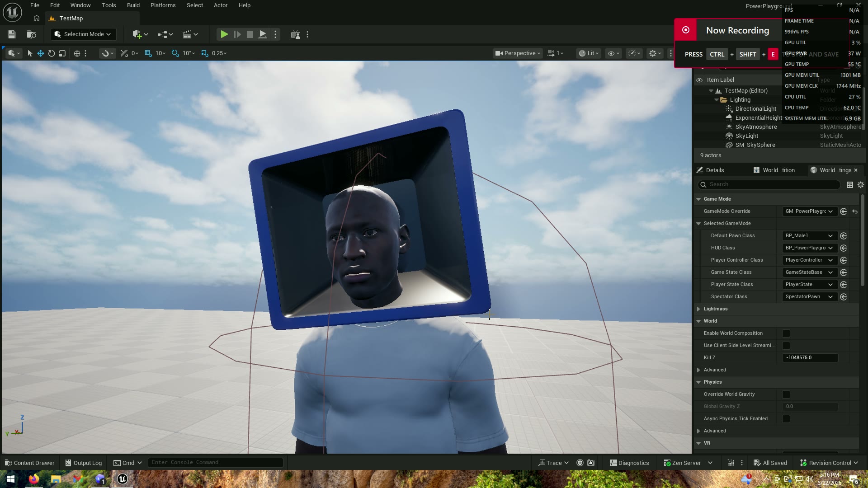Reset GameMode Override to default arrow
868x488 pixels.
(x=855, y=211)
